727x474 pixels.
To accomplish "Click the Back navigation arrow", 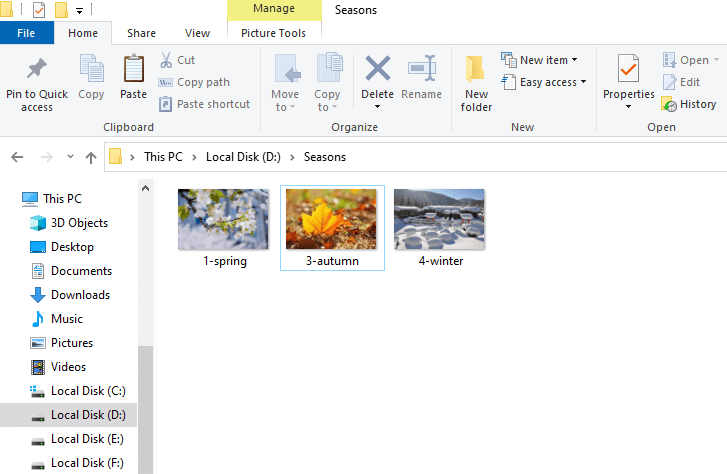I will [17, 157].
